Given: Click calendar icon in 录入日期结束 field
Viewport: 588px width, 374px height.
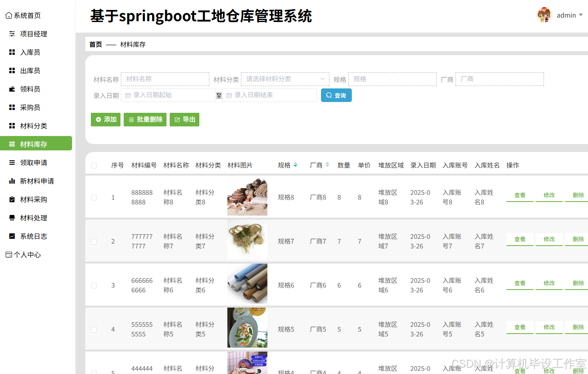Looking at the screenshot, I should point(229,96).
